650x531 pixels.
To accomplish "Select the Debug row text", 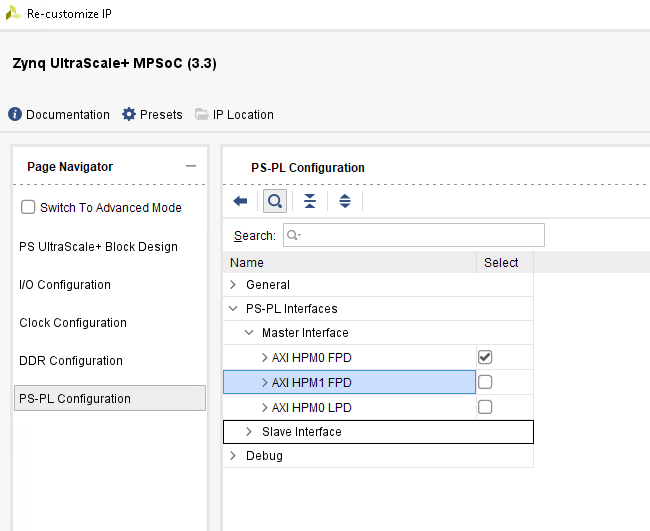I will pos(264,456).
